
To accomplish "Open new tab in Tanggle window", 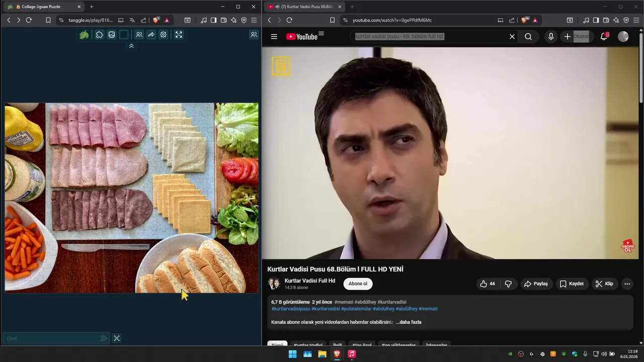I will coord(92,7).
